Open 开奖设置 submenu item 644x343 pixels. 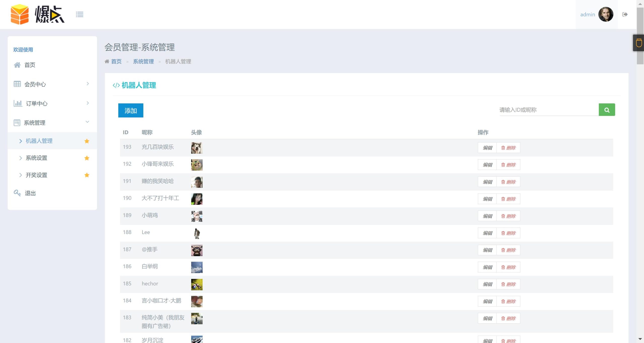click(x=36, y=175)
